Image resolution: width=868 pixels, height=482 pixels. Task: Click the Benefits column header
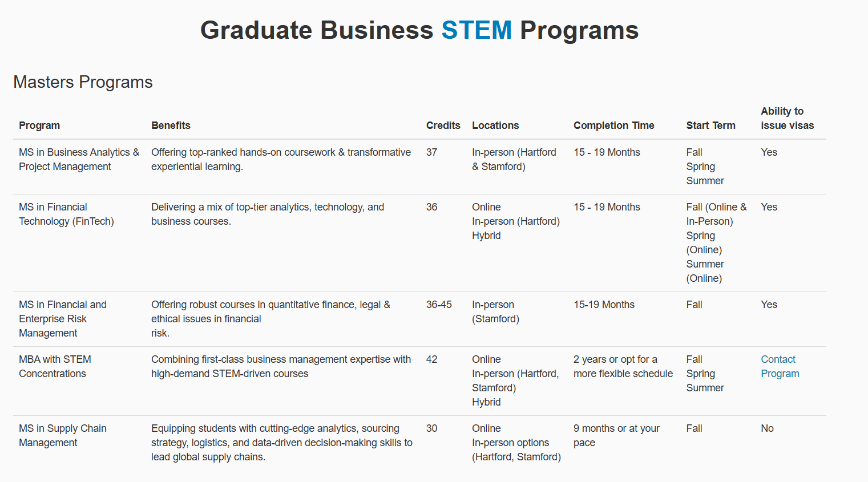pos(171,125)
